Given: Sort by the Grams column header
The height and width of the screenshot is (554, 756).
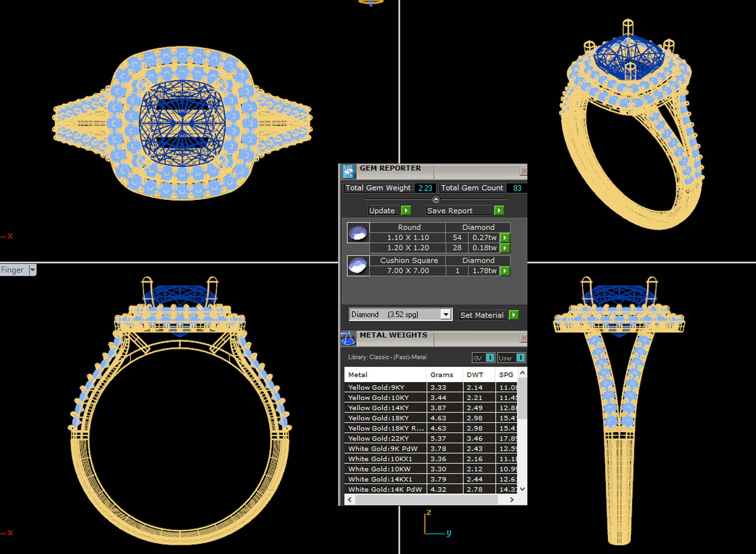Looking at the screenshot, I should tap(444, 375).
